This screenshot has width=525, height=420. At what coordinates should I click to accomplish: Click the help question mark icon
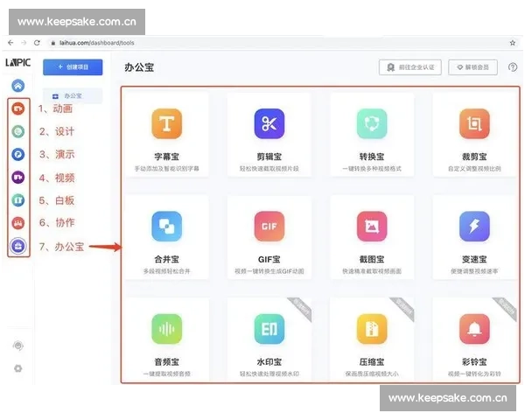coord(513,67)
